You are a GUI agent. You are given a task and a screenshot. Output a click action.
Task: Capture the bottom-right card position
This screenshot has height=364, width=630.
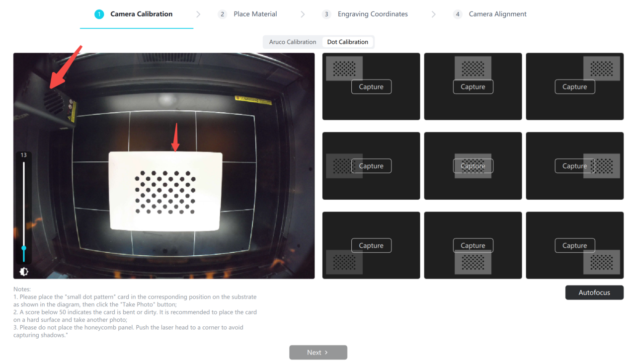pos(574,246)
